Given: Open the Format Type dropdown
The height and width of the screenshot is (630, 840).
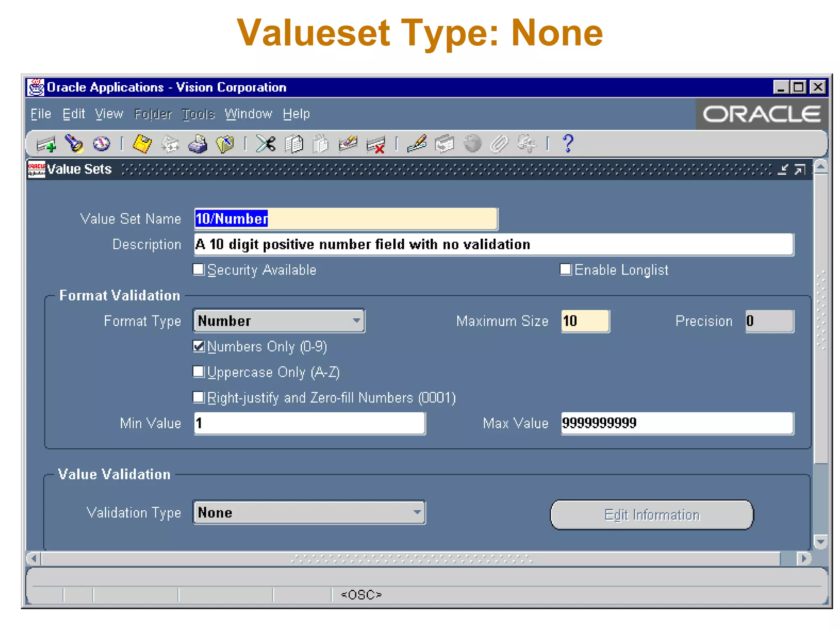Looking at the screenshot, I should pyautogui.click(x=279, y=321).
